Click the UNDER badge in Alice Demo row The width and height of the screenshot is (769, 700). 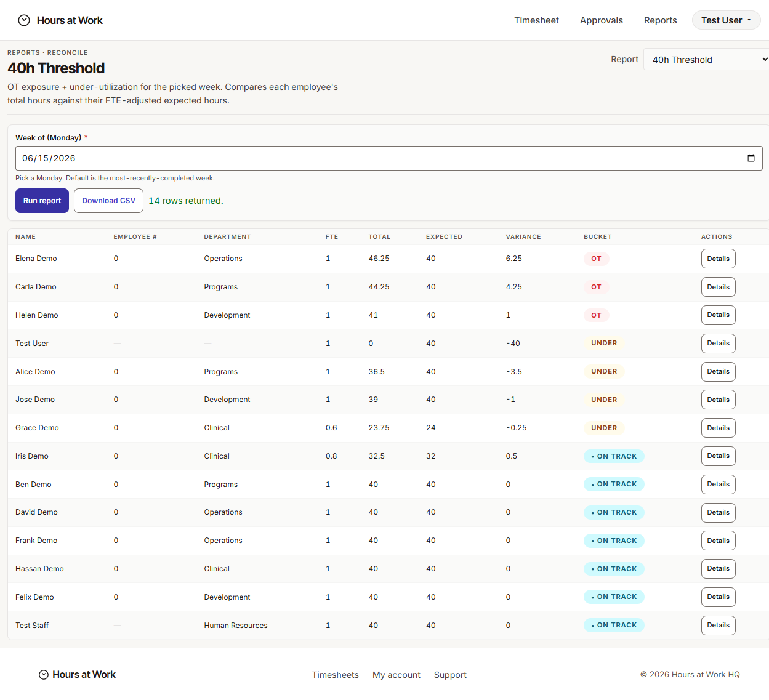604,372
